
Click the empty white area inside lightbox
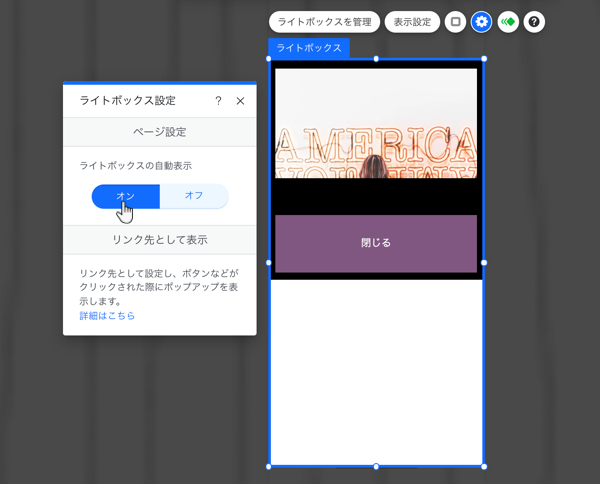point(376,370)
